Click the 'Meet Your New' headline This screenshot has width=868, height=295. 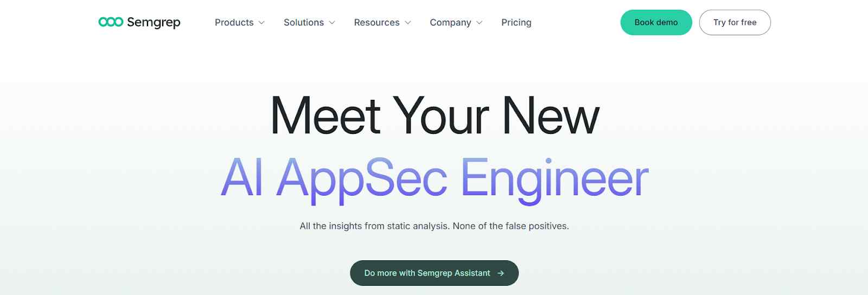point(435,116)
